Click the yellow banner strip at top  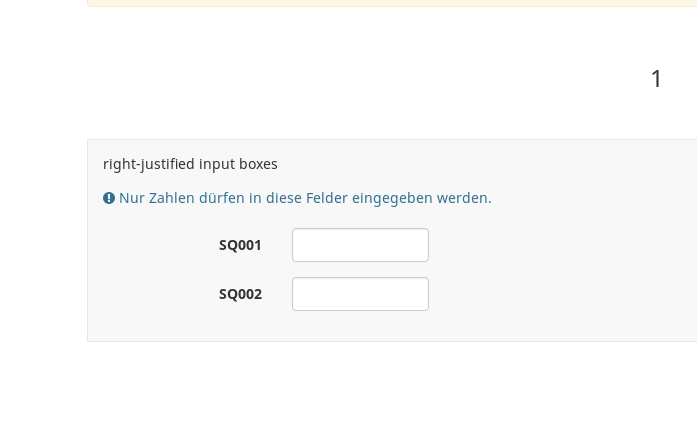pos(392,3)
